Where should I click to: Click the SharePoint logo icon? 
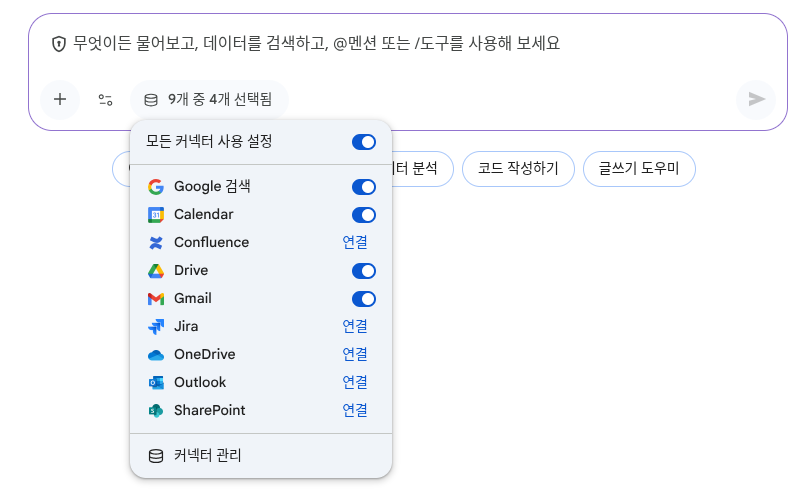pyautogui.click(x=155, y=411)
